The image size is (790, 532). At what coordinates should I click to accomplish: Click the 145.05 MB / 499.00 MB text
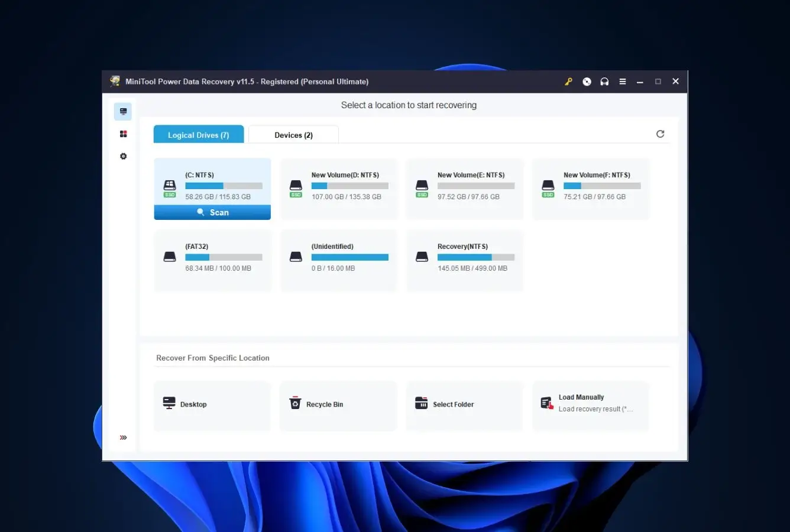472,268
